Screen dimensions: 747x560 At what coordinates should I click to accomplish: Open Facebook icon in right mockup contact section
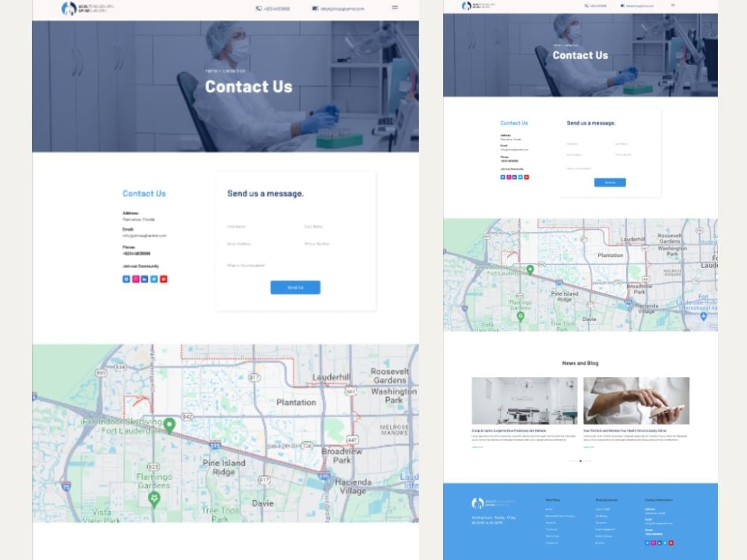[x=503, y=177]
